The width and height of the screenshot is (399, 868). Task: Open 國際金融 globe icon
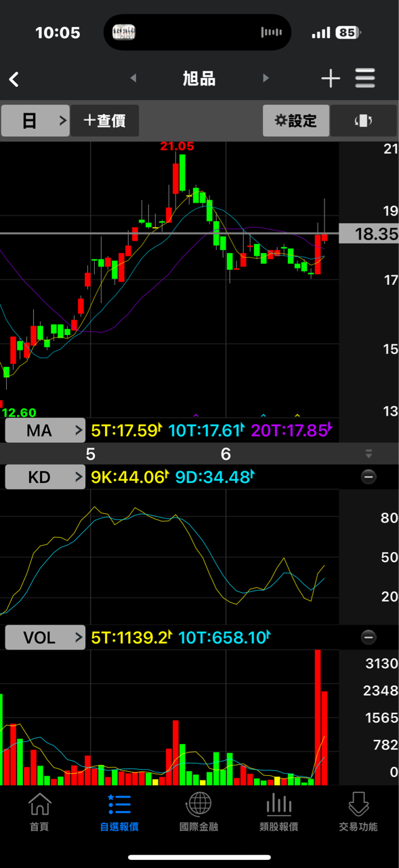tap(198, 812)
